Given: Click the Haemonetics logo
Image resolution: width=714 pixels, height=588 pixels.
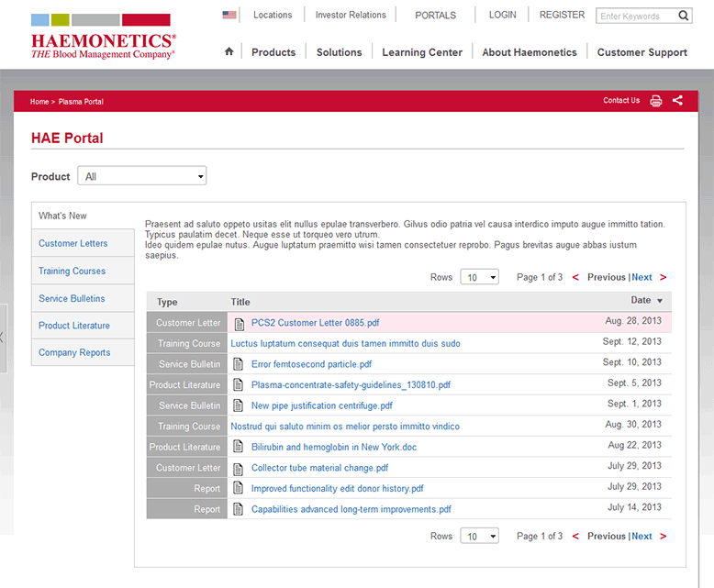Looking at the screenshot, I should click(104, 38).
